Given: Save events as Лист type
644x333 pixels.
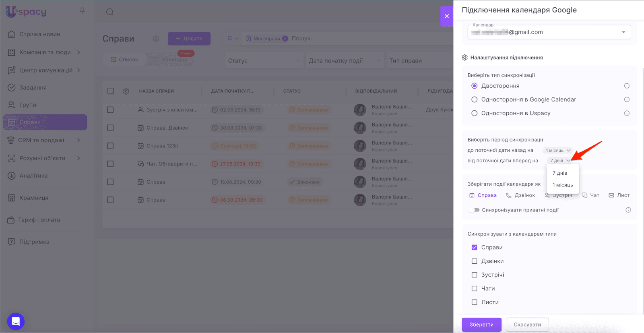Looking at the screenshot, I should click(619, 195).
